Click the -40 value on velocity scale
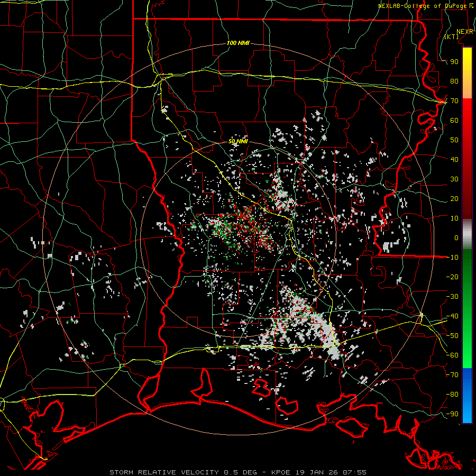 [452, 316]
